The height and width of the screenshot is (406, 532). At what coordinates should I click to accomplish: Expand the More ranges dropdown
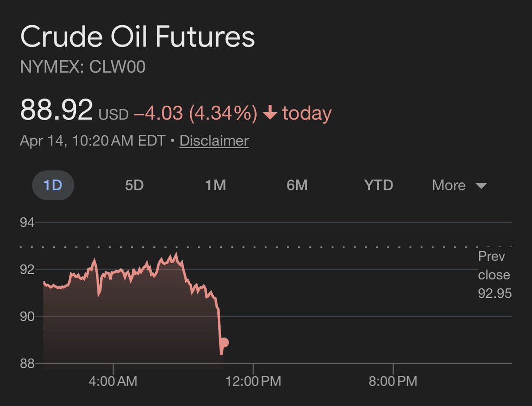459,185
